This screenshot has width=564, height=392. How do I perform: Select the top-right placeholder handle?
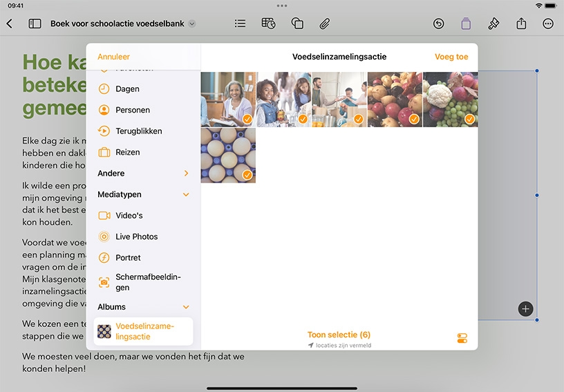(x=537, y=71)
